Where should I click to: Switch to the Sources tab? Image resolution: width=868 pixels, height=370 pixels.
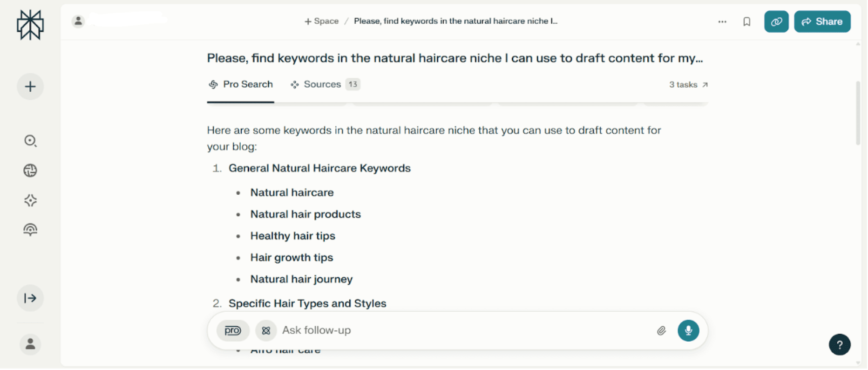click(325, 84)
